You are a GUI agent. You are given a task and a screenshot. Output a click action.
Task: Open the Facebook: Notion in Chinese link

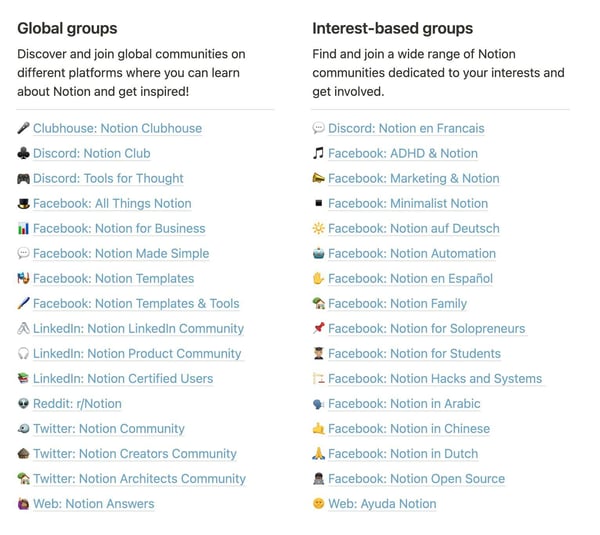pyautogui.click(x=409, y=429)
